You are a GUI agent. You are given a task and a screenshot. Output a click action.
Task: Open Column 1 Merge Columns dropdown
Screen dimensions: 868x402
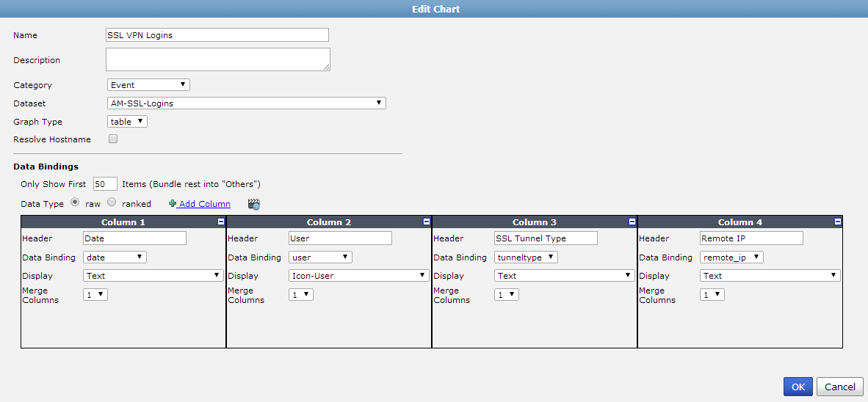point(95,295)
